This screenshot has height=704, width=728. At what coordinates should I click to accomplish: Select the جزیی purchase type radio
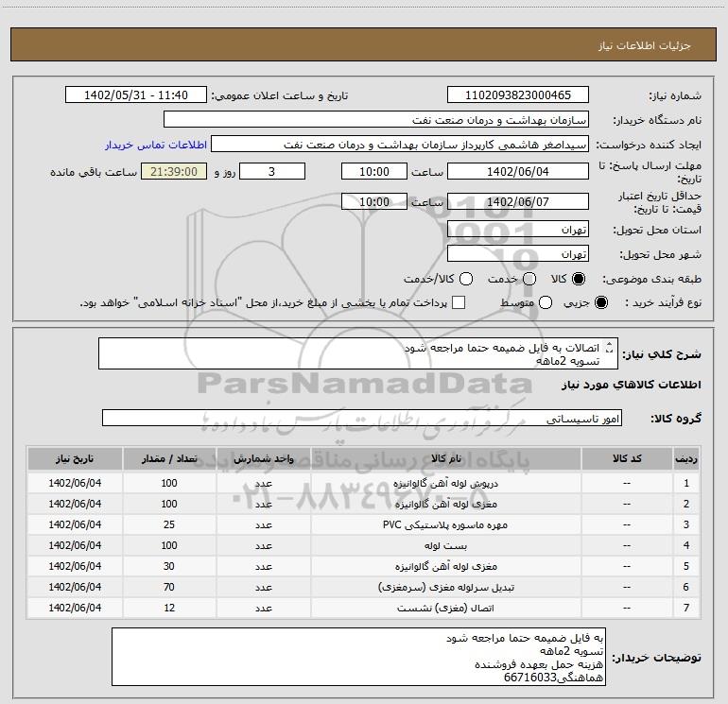[x=601, y=302]
